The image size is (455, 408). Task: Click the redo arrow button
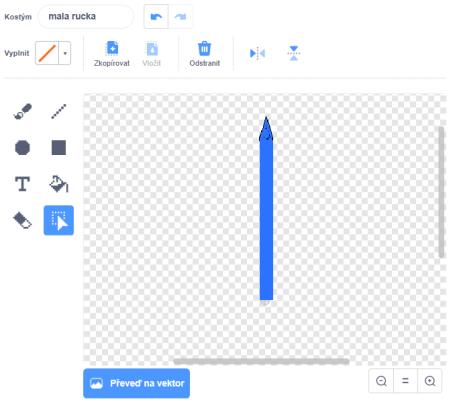point(180,16)
